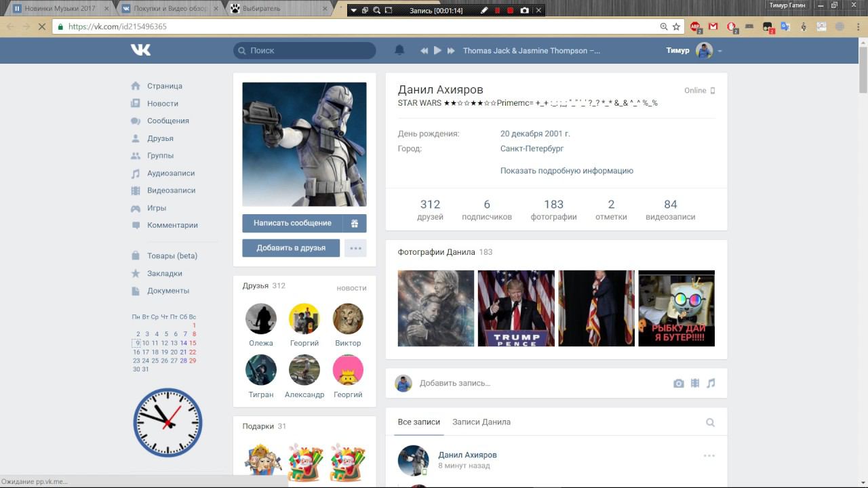868x488 pixels.
Task: Open the clone trooper profile picture
Action: pyautogui.click(x=304, y=144)
